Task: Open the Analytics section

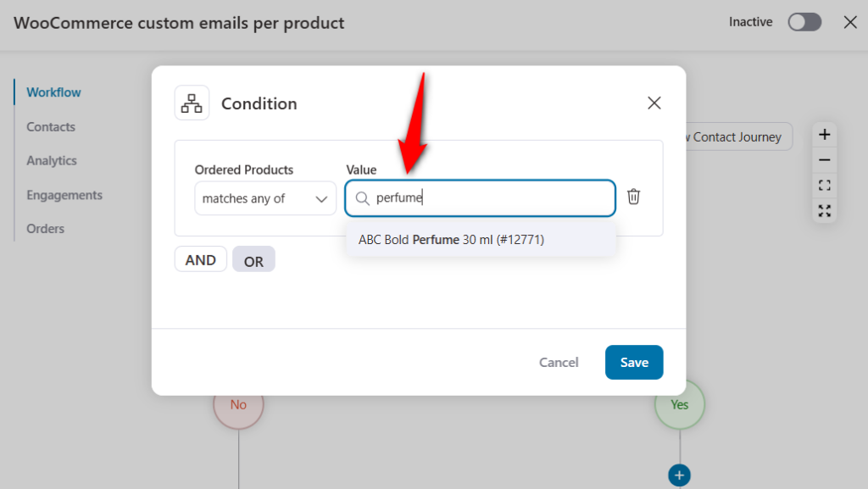Action: pos(51,160)
